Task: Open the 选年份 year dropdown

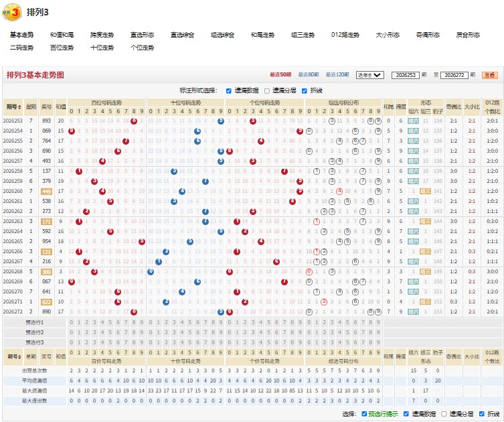Action: coord(370,75)
